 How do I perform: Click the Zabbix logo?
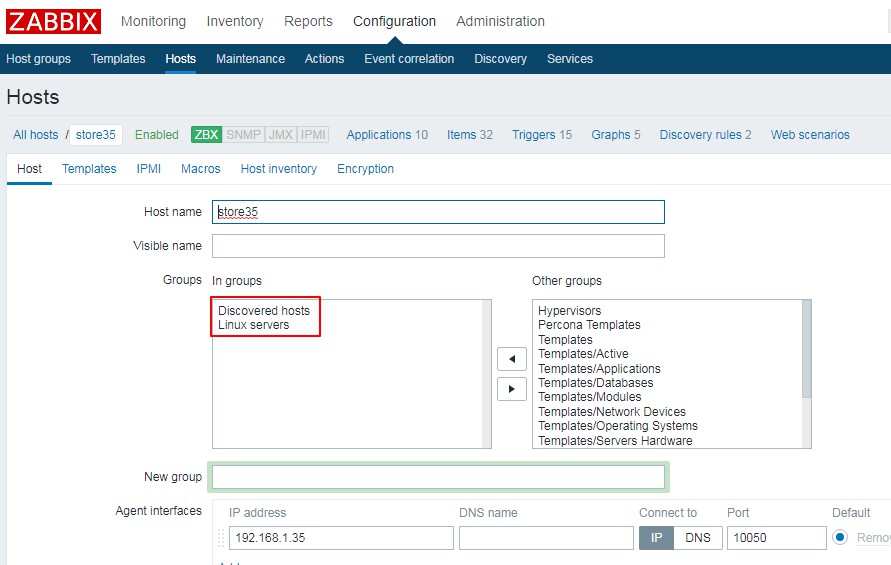pos(54,21)
